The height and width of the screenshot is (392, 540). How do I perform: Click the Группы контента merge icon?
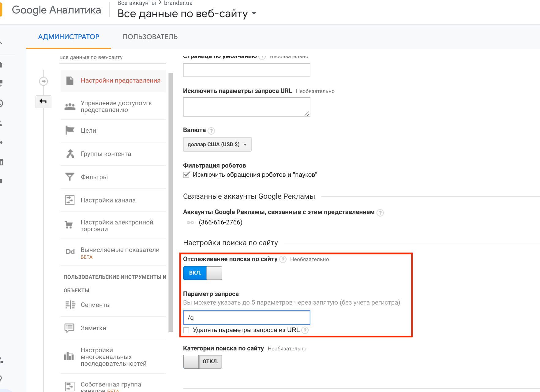tap(70, 153)
